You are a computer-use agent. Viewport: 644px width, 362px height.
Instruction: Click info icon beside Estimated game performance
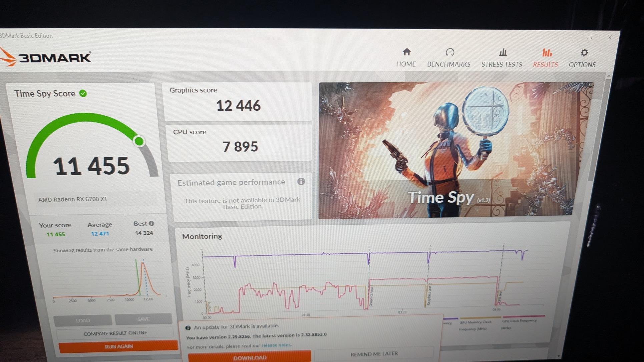click(301, 181)
